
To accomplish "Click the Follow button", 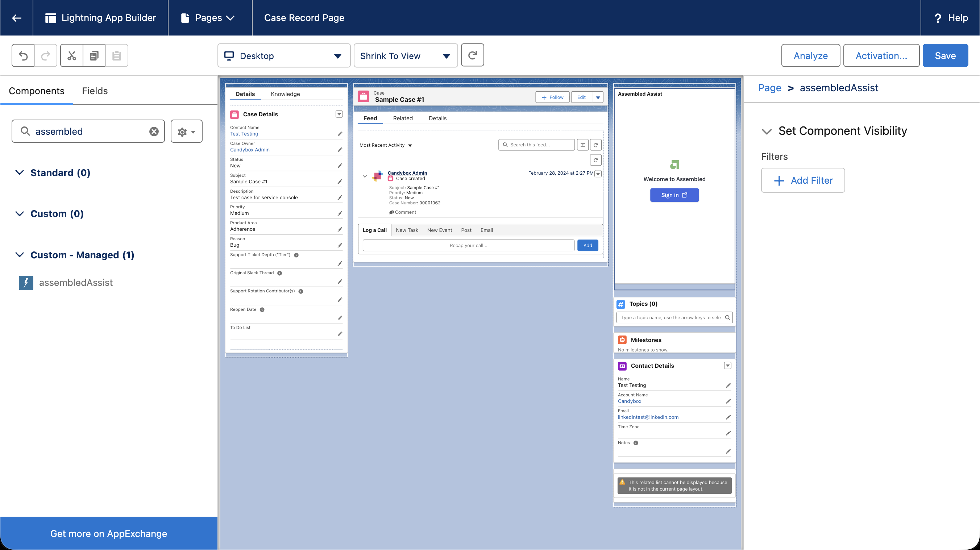I will point(552,97).
